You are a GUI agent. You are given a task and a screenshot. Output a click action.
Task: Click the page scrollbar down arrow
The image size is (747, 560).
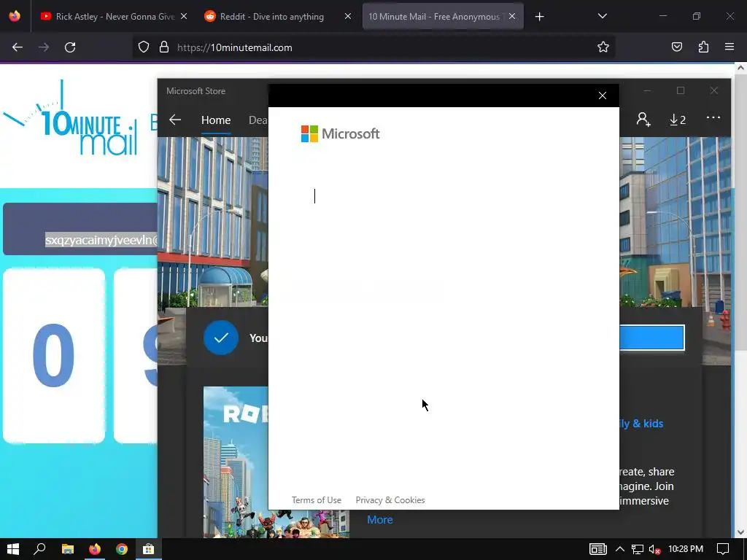point(740,532)
